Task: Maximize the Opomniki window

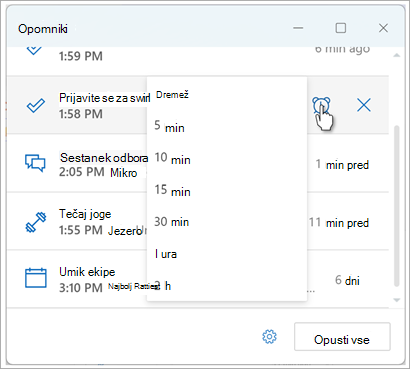Action: click(340, 28)
